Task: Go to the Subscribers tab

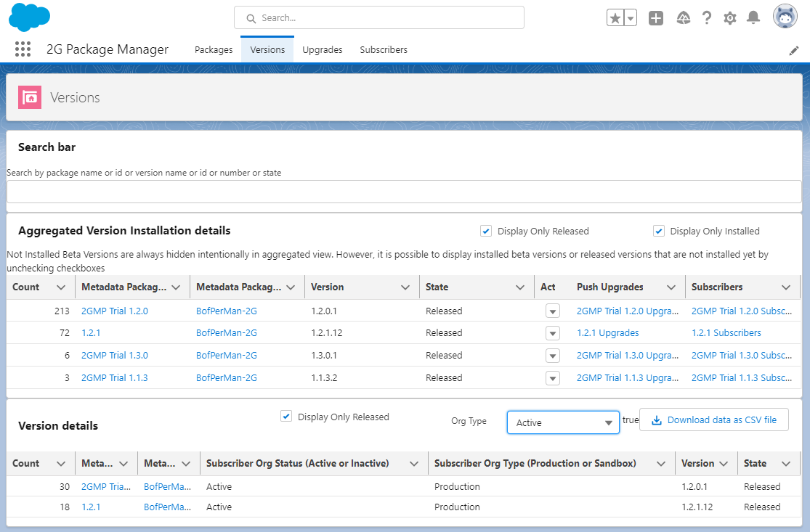Action: (x=384, y=49)
